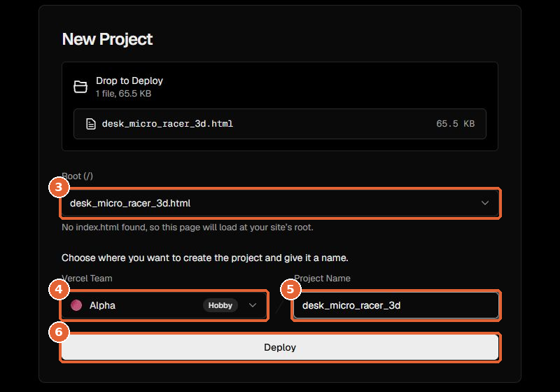Click the Deploy button
The image size is (560, 392).
click(x=280, y=347)
